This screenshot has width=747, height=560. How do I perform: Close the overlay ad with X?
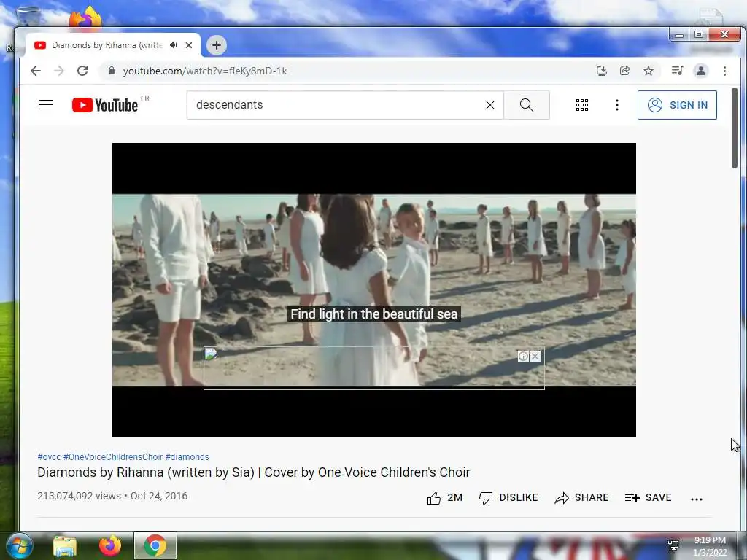[535, 356]
